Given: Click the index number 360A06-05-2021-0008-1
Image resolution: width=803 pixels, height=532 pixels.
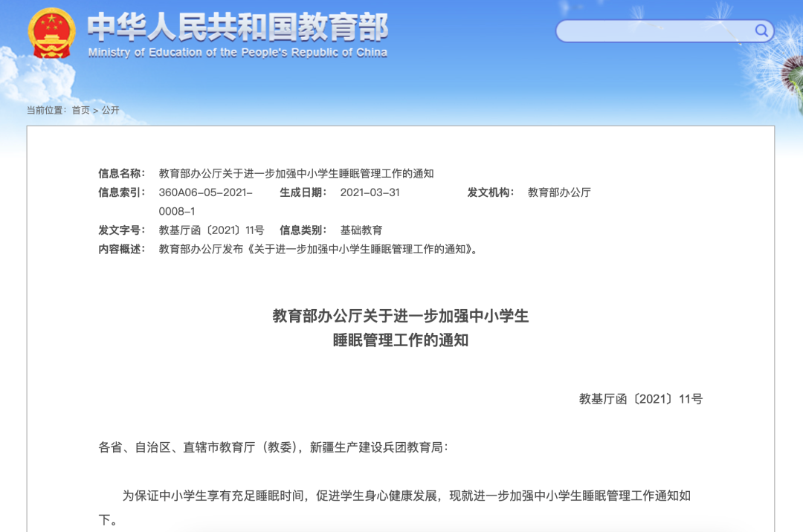Looking at the screenshot, I should (206, 201).
